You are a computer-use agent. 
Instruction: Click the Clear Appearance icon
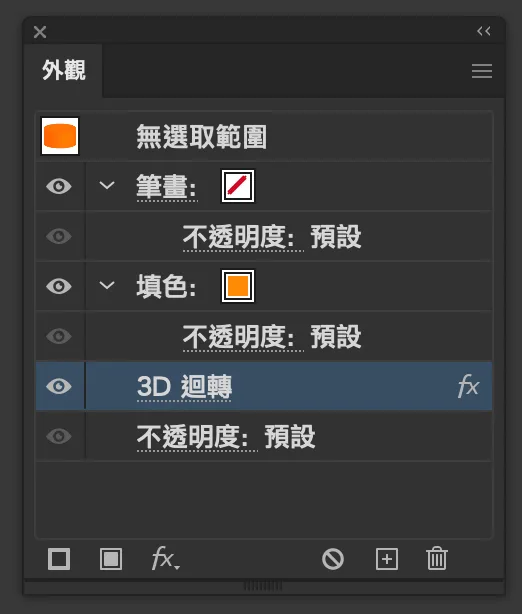(333, 559)
